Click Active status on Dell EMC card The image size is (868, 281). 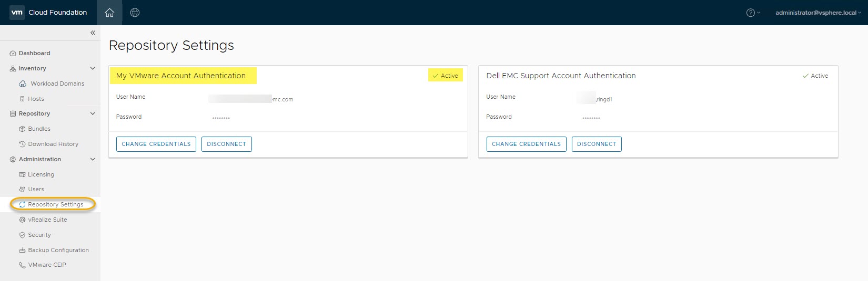[x=815, y=76]
